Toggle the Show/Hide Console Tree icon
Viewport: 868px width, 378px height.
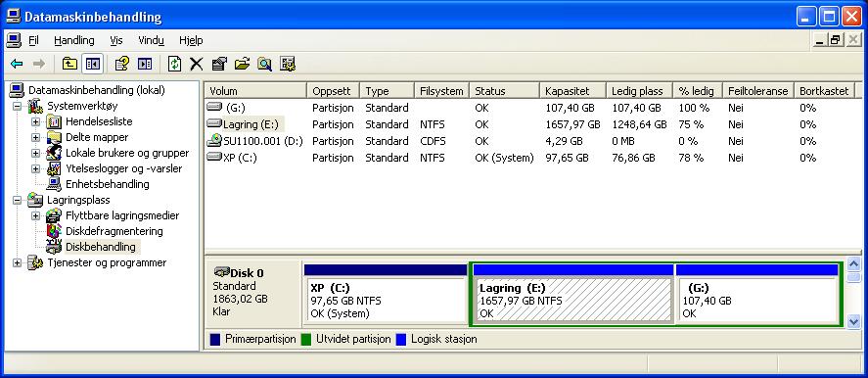(92, 65)
